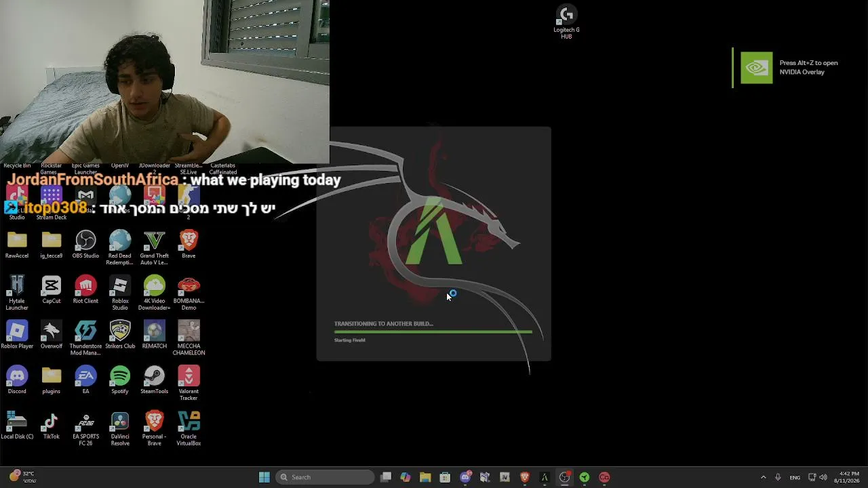Open the Logitech G HUB desktop shortcut

pos(566,22)
